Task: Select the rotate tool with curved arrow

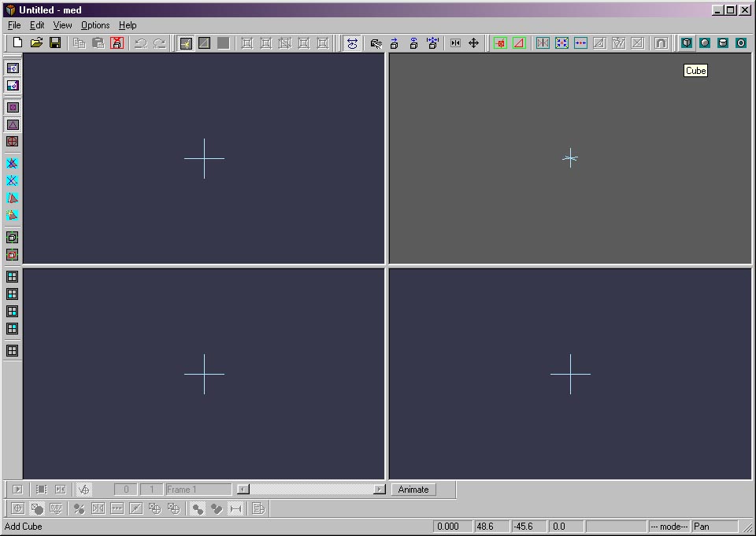Action: pos(413,43)
